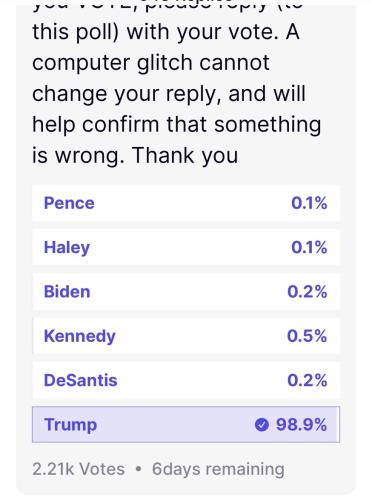Click the poll text mentioning computer glitch

coord(151,63)
